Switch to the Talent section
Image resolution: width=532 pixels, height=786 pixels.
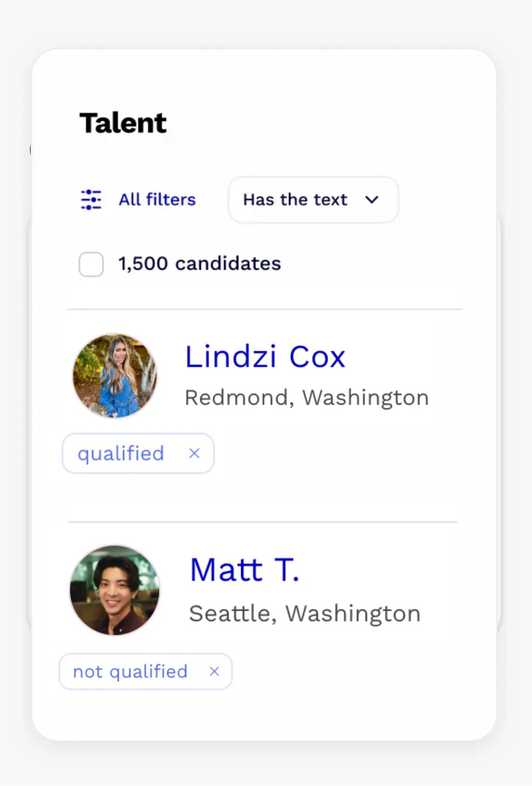[x=123, y=122]
